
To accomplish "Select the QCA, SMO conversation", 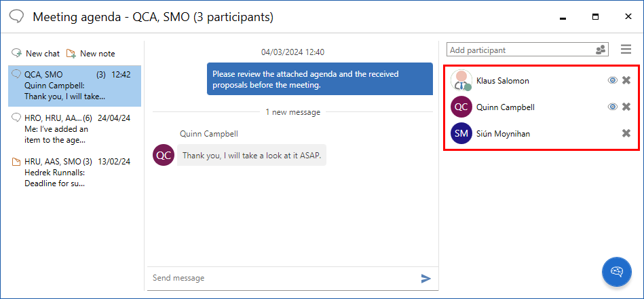I will pyautogui.click(x=75, y=86).
